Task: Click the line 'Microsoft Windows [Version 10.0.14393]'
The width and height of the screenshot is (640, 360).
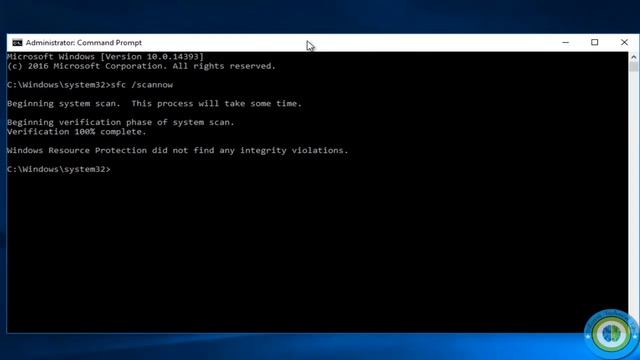Action: [x=105, y=56]
